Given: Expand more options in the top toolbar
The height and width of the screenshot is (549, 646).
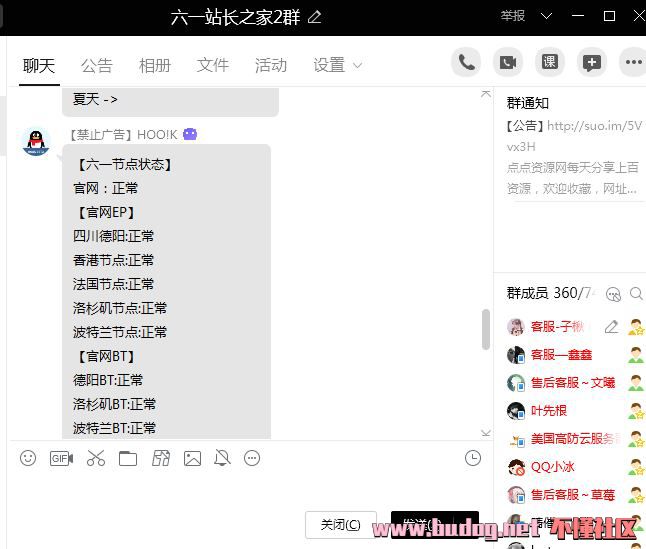Looking at the screenshot, I should click(633, 63).
